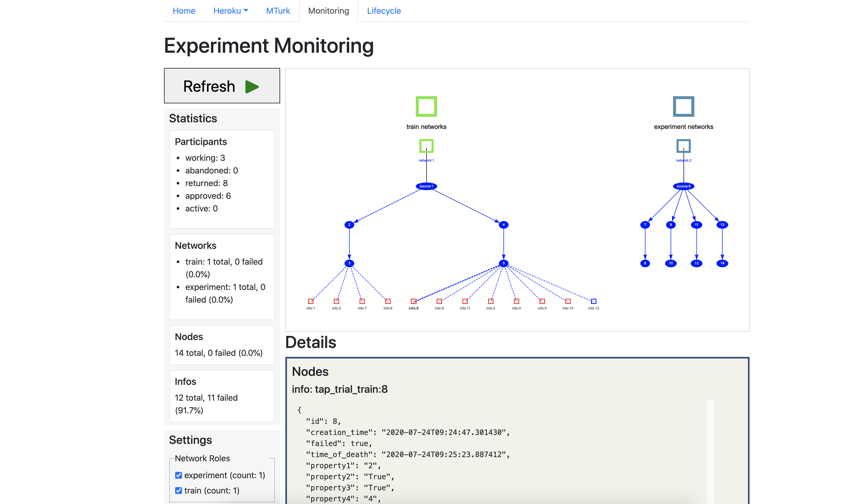Select node 10 in the experiment network
This screenshot has width=845, height=504.
pyautogui.click(x=670, y=263)
